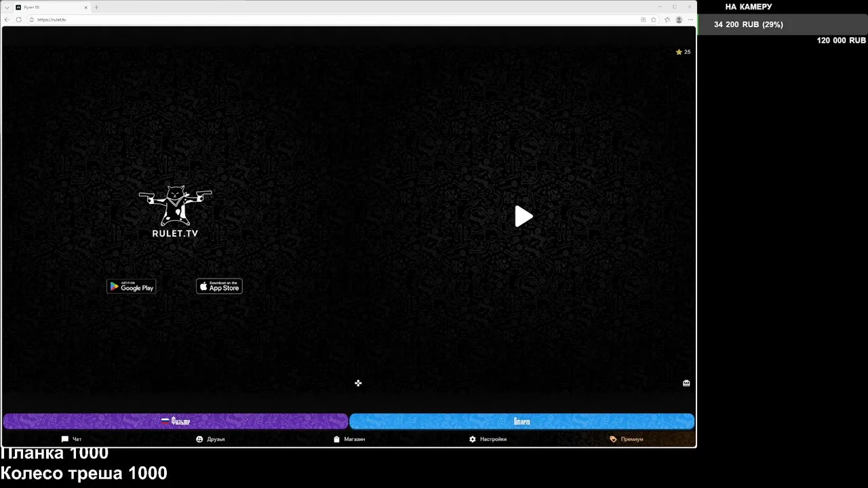This screenshot has width=868, height=488.
Task: Click the large play button in the right video pane
Action: [x=524, y=216]
